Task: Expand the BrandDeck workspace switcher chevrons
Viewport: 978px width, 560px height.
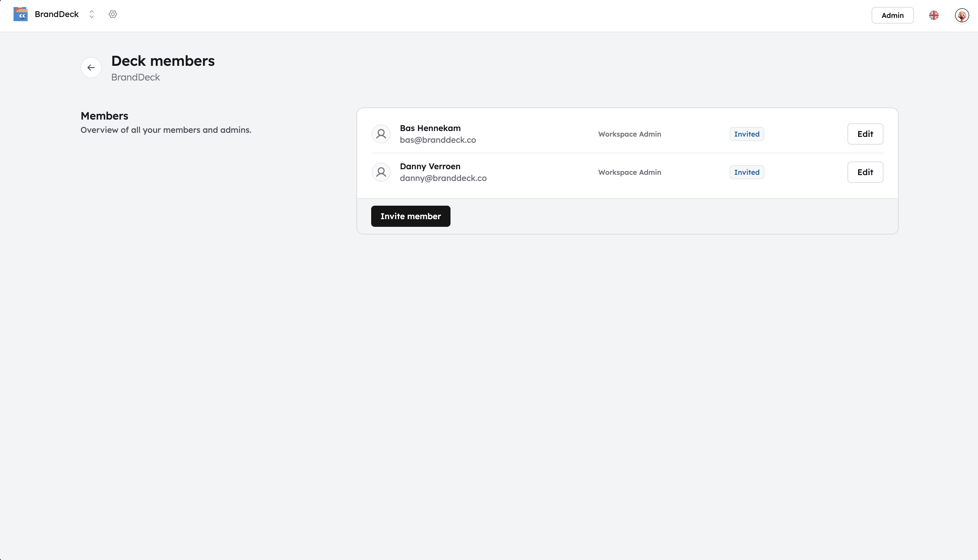Action: (x=91, y=14)
